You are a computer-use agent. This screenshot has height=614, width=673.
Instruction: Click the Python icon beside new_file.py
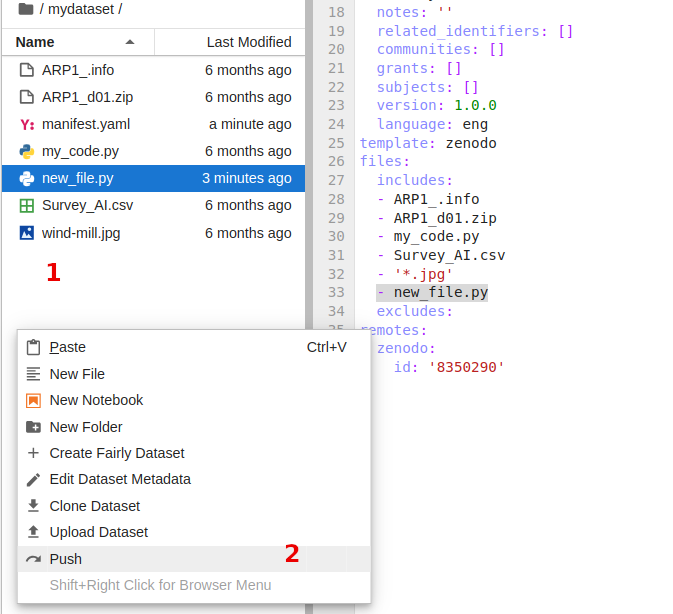pyautogui.click(x=27, y=178)
